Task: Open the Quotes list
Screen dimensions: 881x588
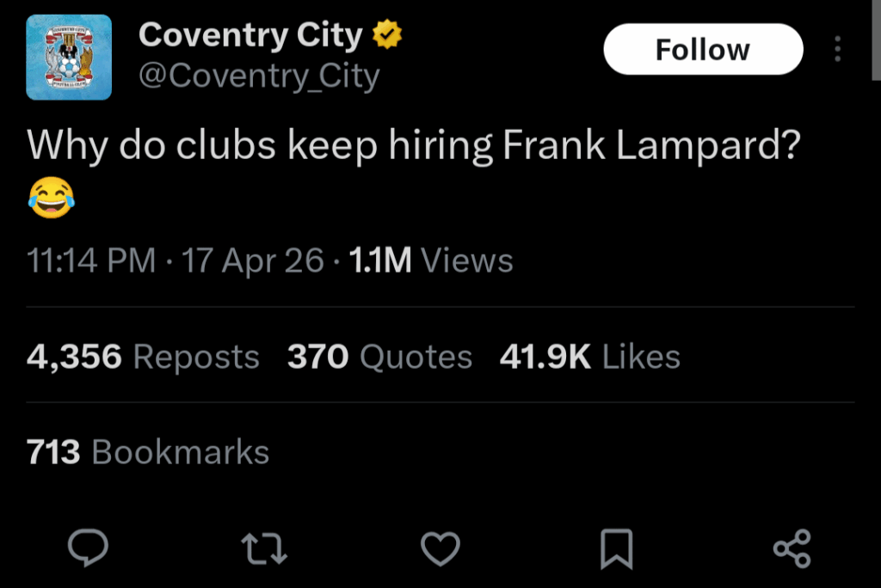Action: tap(379, 356)
